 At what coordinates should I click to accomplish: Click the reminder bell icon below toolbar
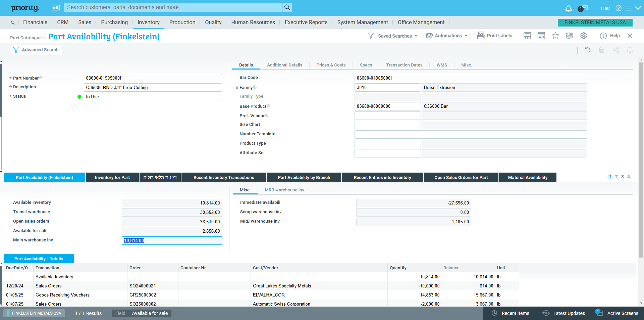tap(630, 50)
